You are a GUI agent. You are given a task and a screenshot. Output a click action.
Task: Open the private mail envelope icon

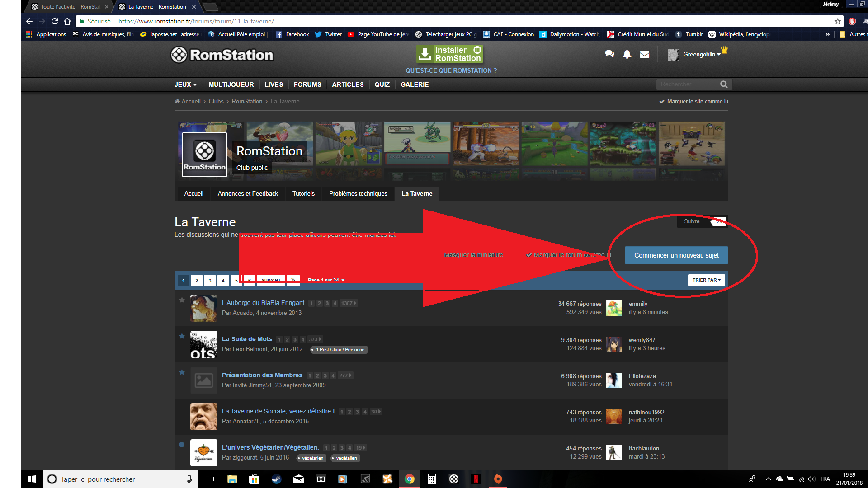click(x=645, y=54)
